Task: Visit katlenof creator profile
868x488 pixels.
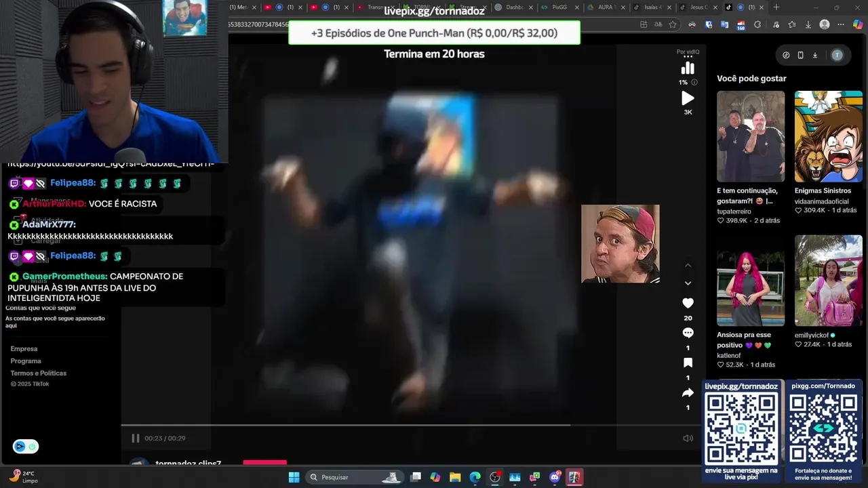Action: click(729, 355)
